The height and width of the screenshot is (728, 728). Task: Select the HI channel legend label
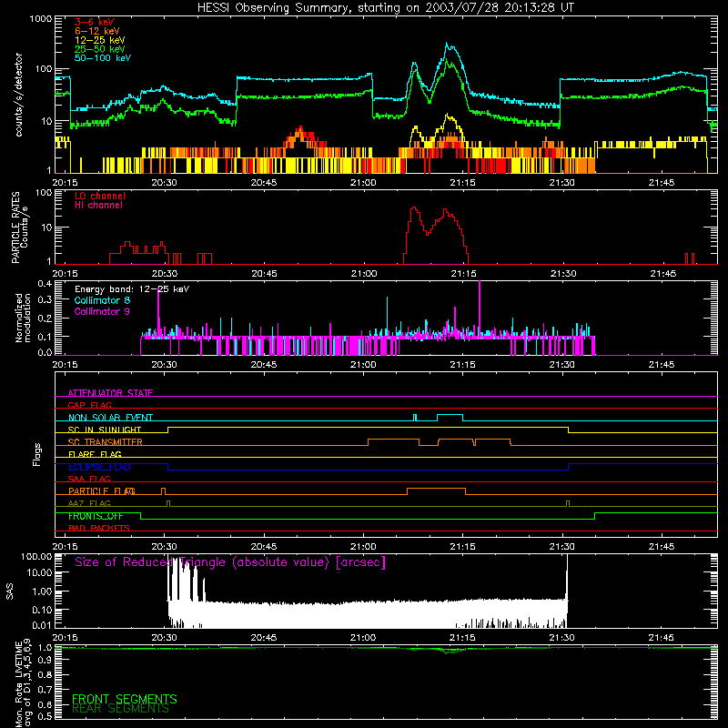coord(98,206)
